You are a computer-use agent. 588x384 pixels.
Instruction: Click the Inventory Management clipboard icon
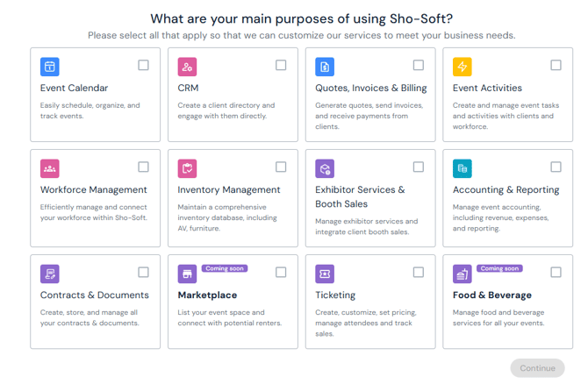[x=187, y=168]
